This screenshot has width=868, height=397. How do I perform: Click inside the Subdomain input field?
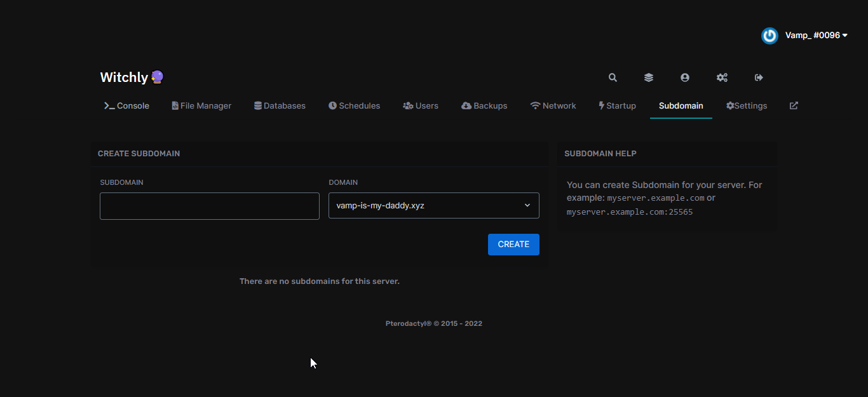coord(209,205)
